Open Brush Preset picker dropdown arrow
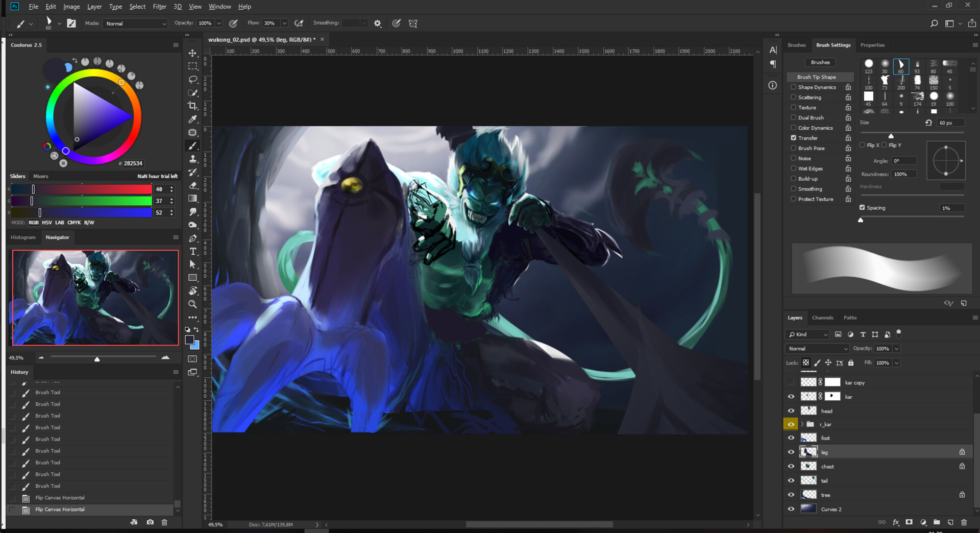 [59, 23]
